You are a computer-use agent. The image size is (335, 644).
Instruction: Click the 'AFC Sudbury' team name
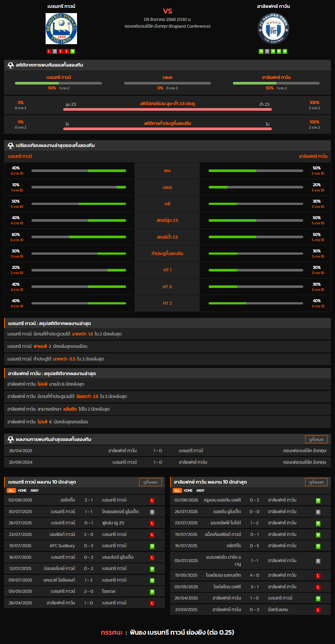click(62, 546)
